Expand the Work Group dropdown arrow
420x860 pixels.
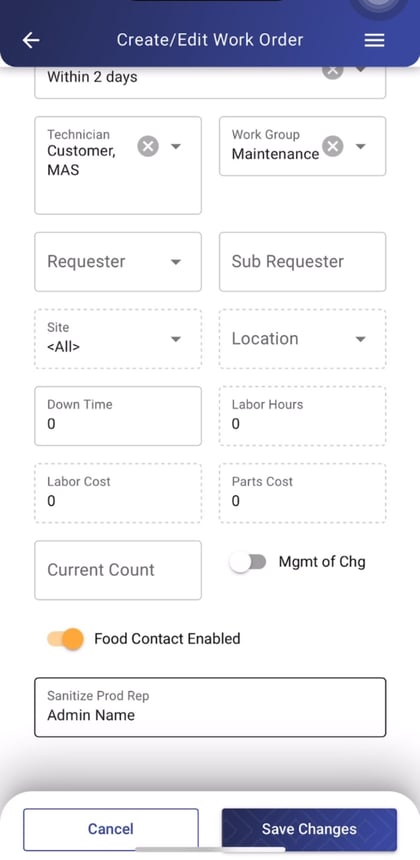[x=360, y=146]
